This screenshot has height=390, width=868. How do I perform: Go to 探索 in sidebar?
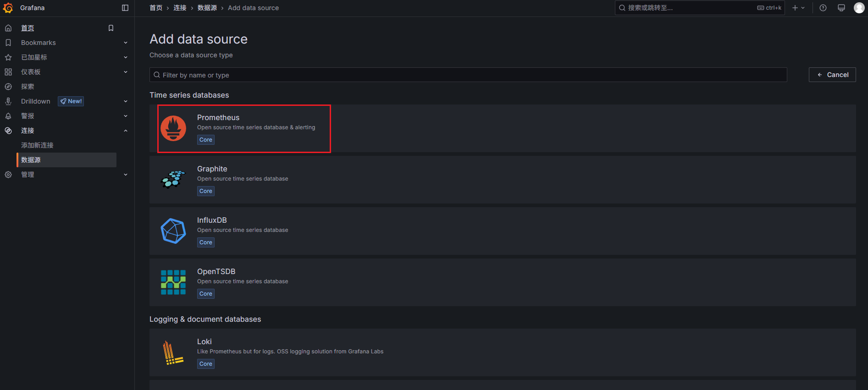[x=28, y=87]
